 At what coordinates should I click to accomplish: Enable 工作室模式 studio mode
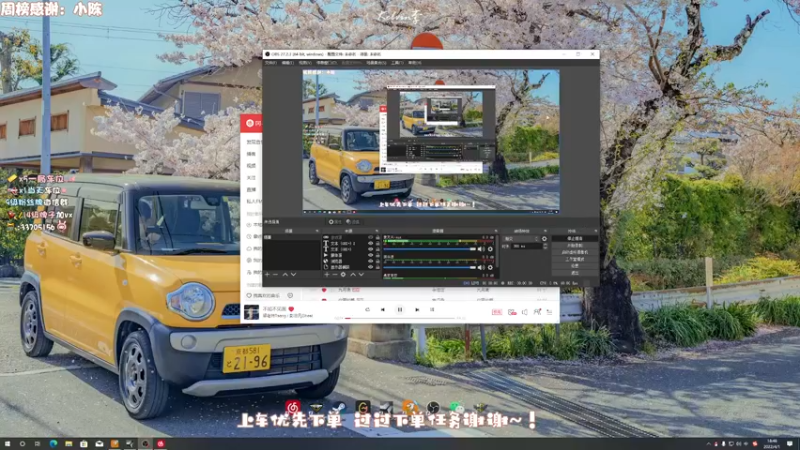point(574,259)
